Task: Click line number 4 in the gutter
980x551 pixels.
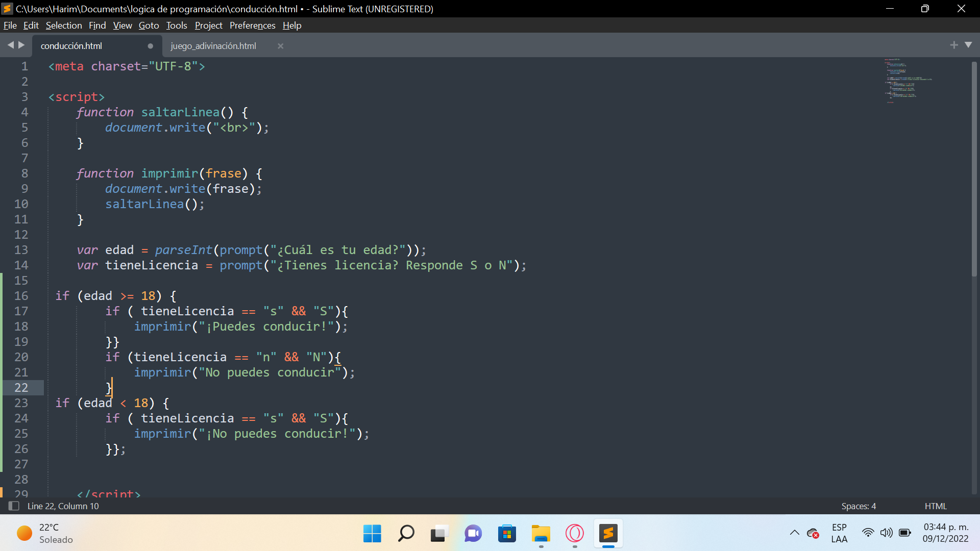Action: [x=24, y=112]
